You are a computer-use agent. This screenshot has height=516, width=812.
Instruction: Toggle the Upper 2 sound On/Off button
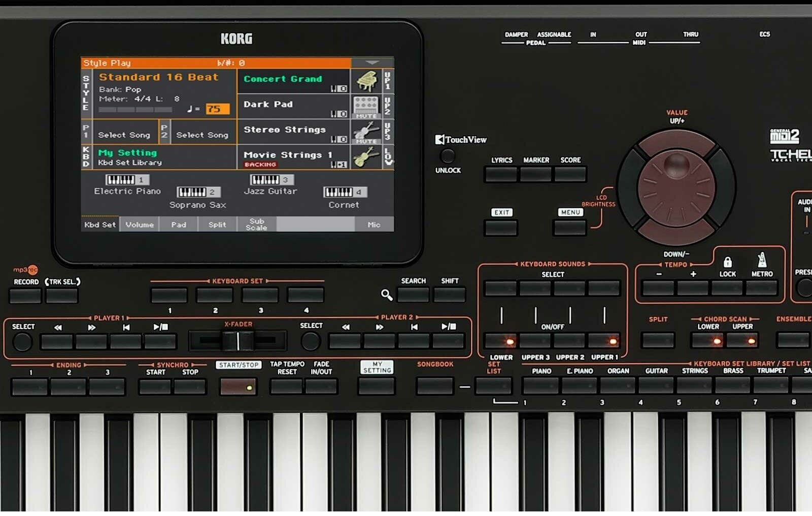click(569, 341)
